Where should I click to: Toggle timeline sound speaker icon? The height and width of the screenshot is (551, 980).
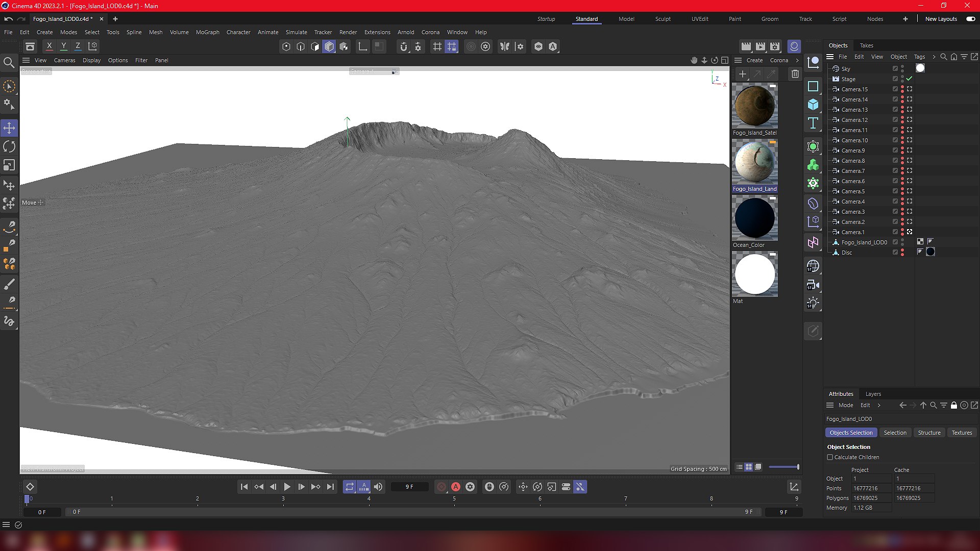[x=378, y=487]
